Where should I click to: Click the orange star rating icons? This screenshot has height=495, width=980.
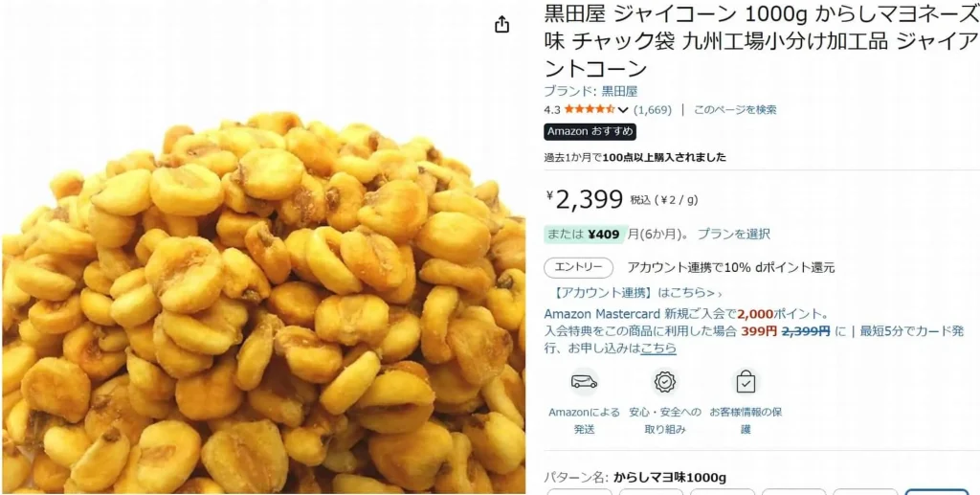[x=590, y=110]
